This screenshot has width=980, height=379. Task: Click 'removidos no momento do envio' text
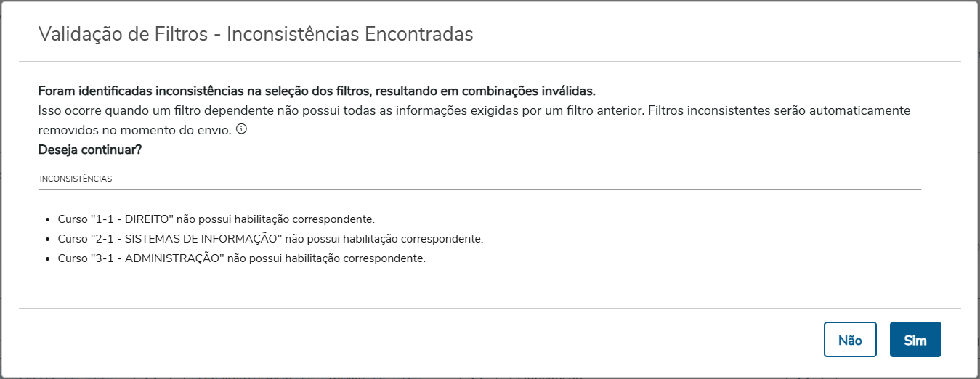134,131
